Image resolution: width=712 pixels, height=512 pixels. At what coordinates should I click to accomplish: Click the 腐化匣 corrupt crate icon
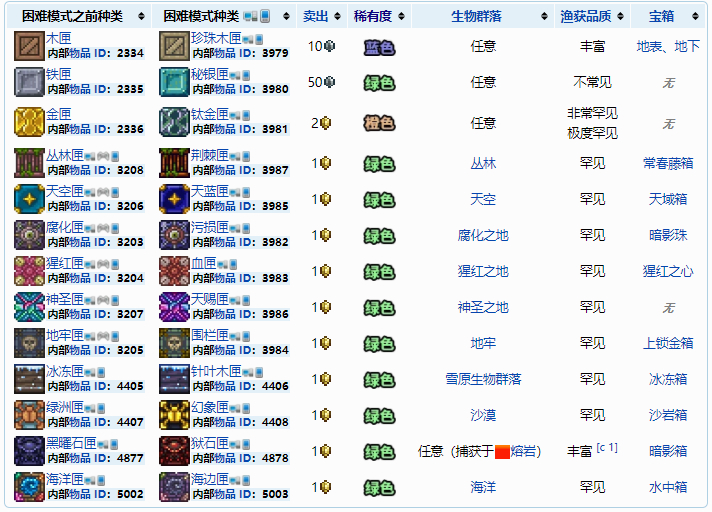29,235
